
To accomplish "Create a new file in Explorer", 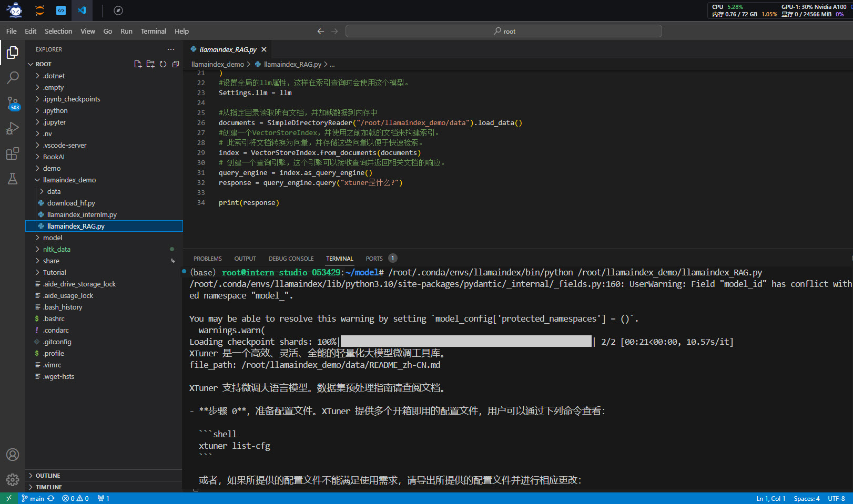I will pos(138,64).
